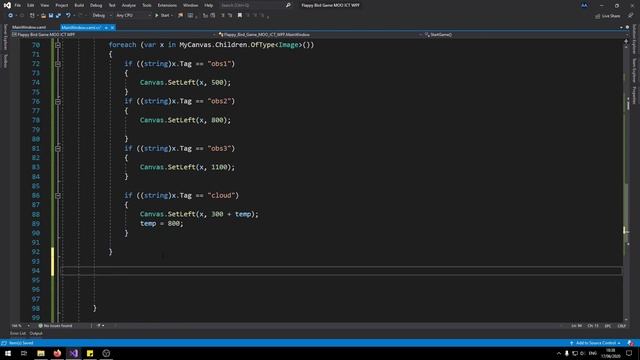Collapse the obs3 if block at line 81
The width and height of the screenshot is (640, 360).
pos(58,149)
